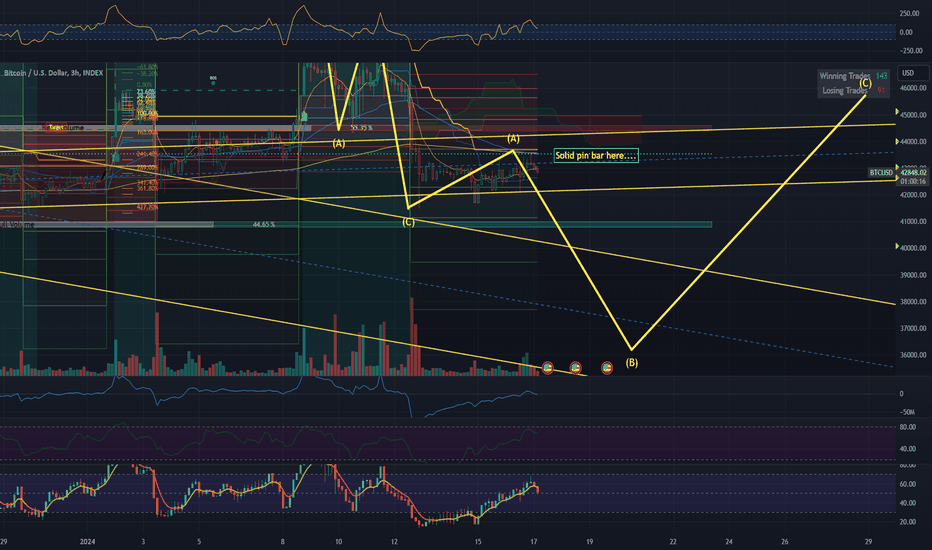Viewport: 932px width, 550px height.
Task: Click the 55.35 % volume profile value
Action: coord(361,128)
